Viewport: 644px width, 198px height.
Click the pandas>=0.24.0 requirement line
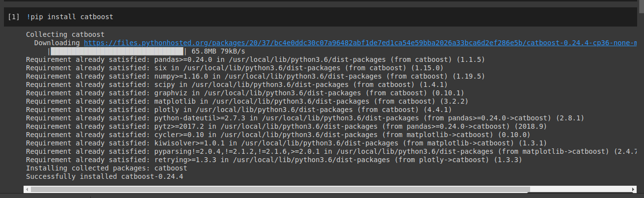(x=255, y=59)
